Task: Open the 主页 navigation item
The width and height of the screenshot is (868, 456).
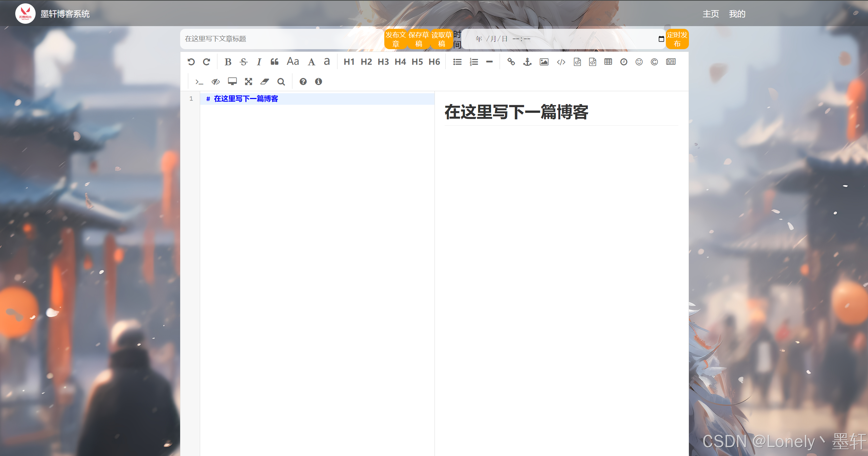Action: pyautogui.click(x=711, y=14)
